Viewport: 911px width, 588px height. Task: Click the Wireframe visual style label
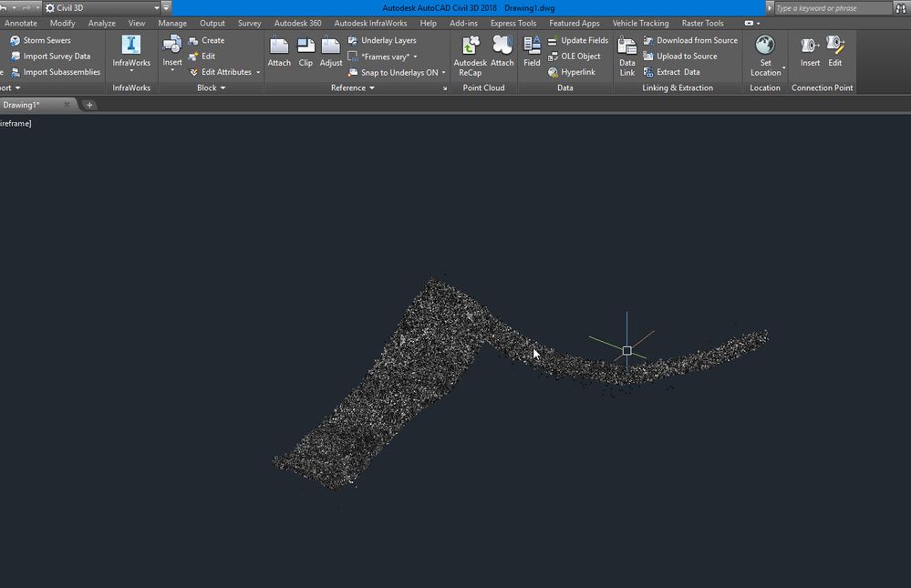coord(16,123)
